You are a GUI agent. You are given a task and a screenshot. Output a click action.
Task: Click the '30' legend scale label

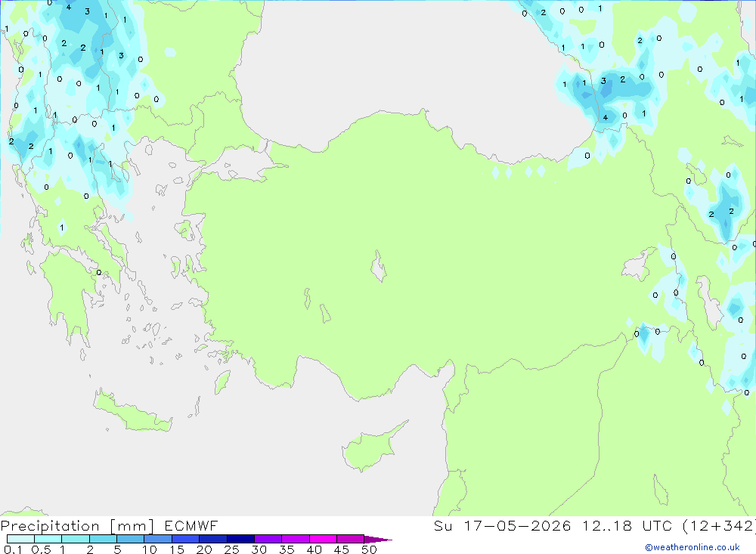click(259, 549)
